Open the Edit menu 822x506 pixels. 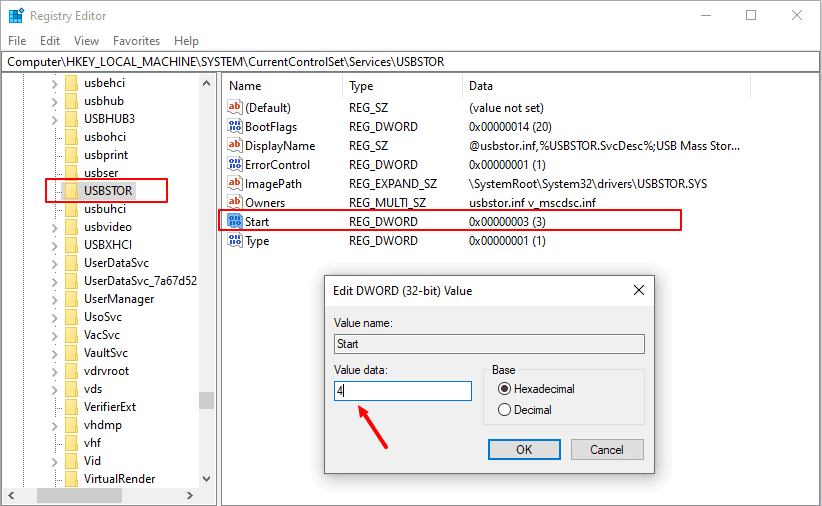click(50, 40)
